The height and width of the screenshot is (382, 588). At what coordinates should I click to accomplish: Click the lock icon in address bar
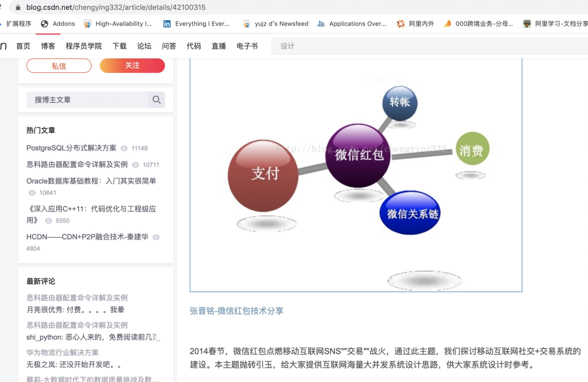tap(17, 8)
